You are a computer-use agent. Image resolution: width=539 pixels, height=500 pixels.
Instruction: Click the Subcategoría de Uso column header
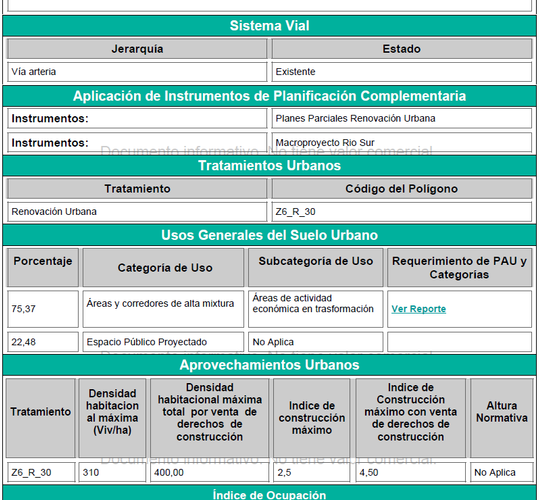[316, 268]
